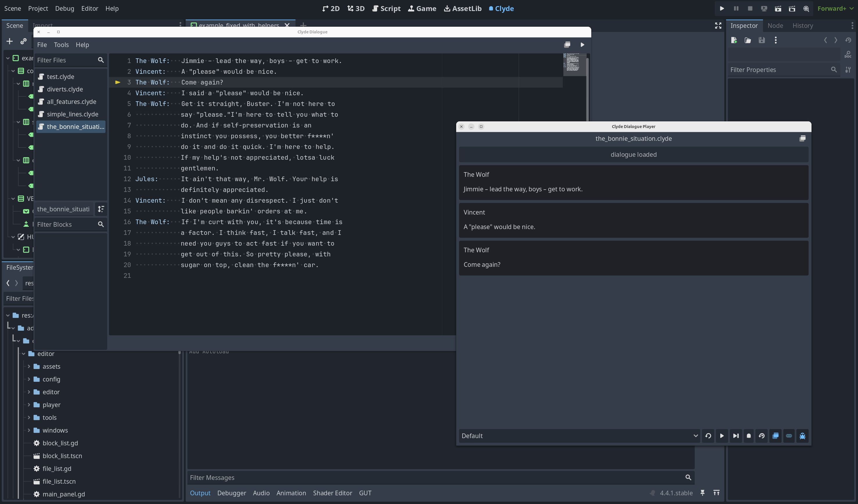858x504 pixels.
Task: Click the reload dialogue icon in the player
Action: 708,435
